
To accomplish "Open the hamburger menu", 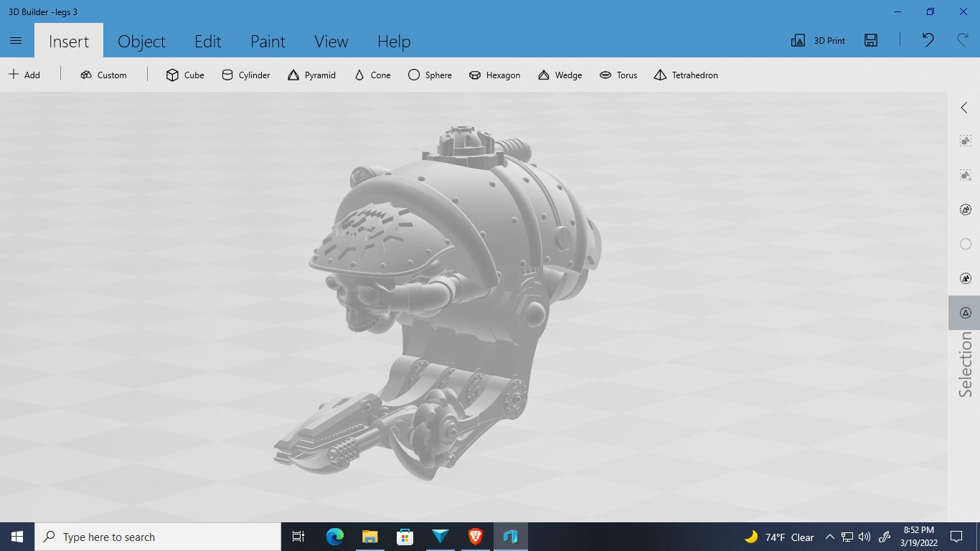I will [16, 40].
